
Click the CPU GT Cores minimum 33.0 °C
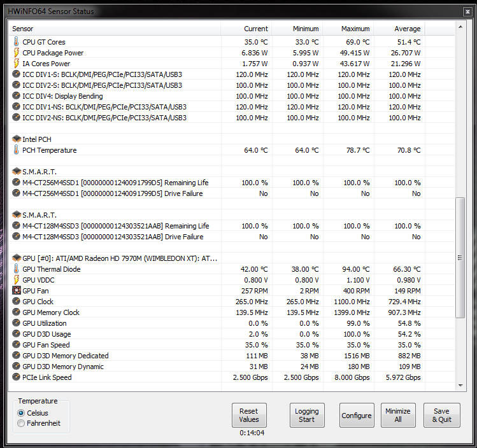click(307, 42)
